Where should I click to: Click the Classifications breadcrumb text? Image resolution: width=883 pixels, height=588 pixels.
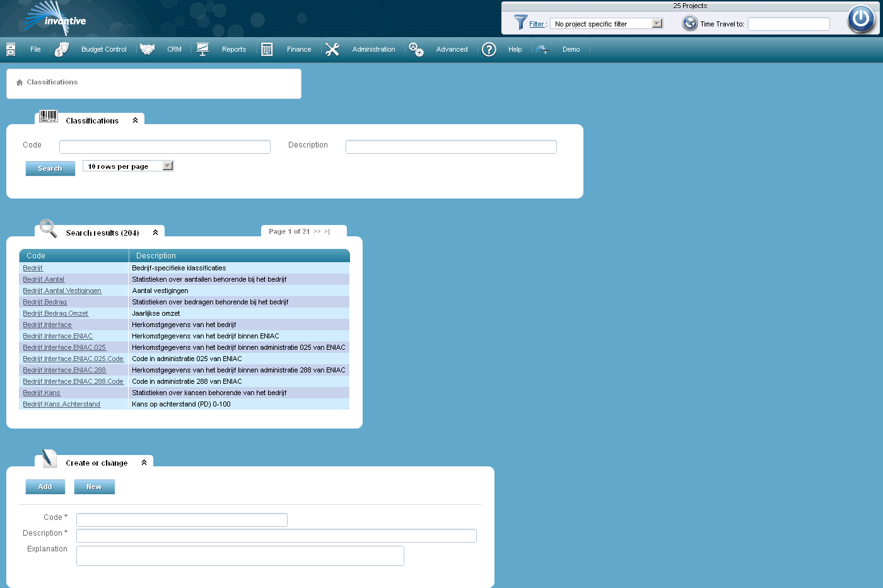pyautogui.click(x=52, y=82)
